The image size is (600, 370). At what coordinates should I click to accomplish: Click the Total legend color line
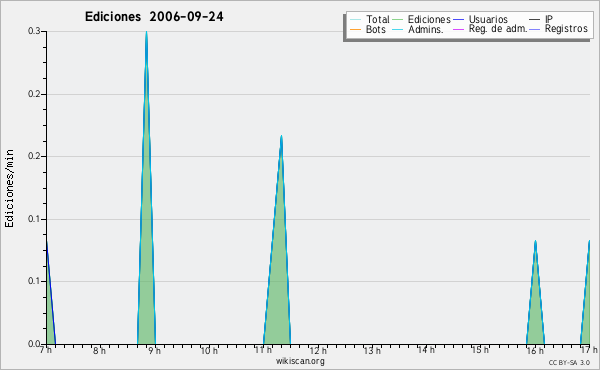[355, 20]
